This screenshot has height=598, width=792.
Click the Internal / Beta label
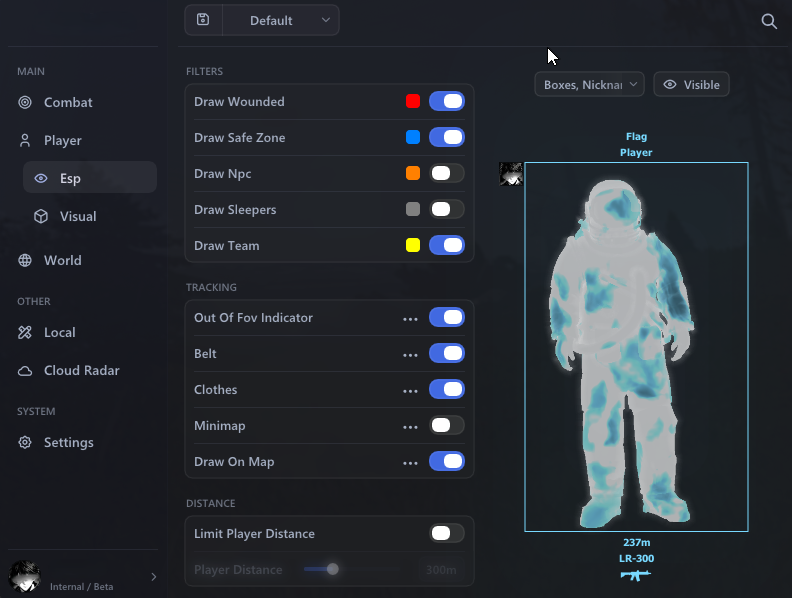coord(81,586)
